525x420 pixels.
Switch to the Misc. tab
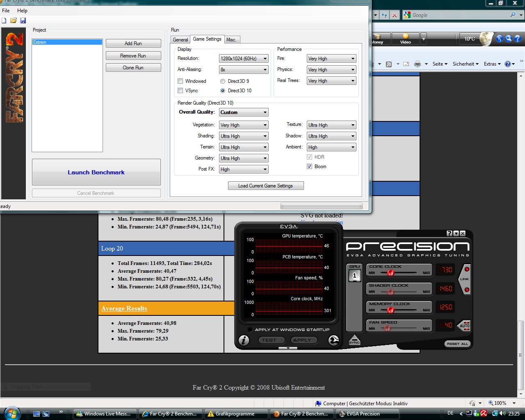[x=231, y=40]
